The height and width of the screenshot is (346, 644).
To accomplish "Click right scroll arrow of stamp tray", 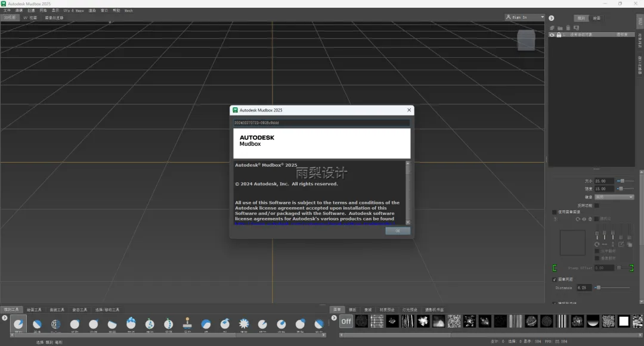I will click(x=641, y=335).
